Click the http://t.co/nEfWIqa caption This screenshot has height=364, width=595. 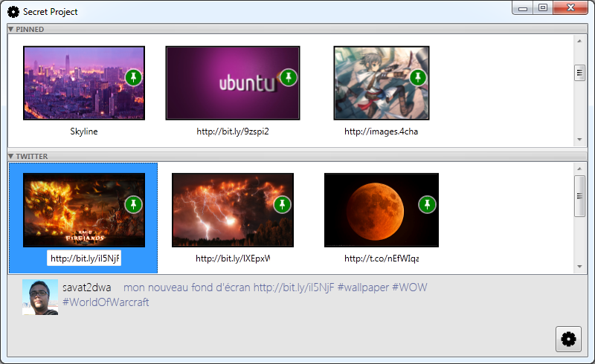pyautogui.click(x=382, y=259)
